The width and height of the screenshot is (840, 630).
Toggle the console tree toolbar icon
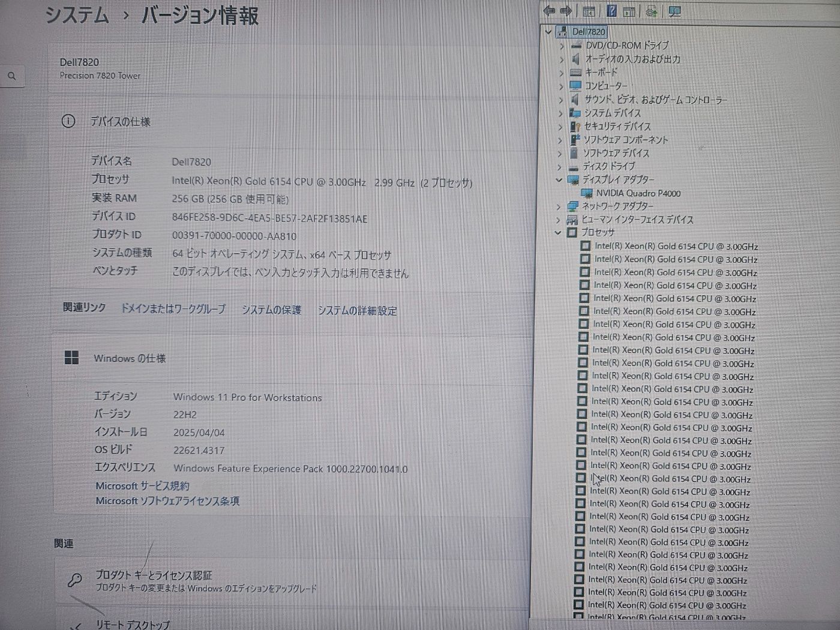(589, 11)
